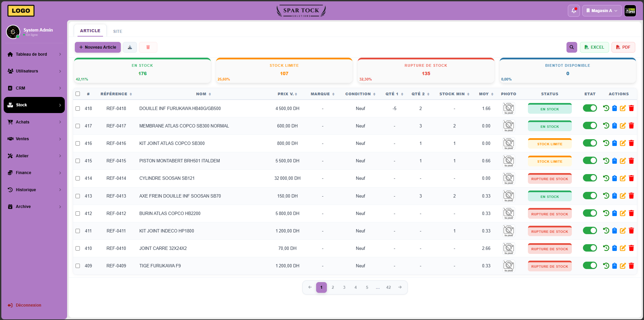
Task: Click the no-photo thumbnail for REF-0413
Action: [508, 196]
